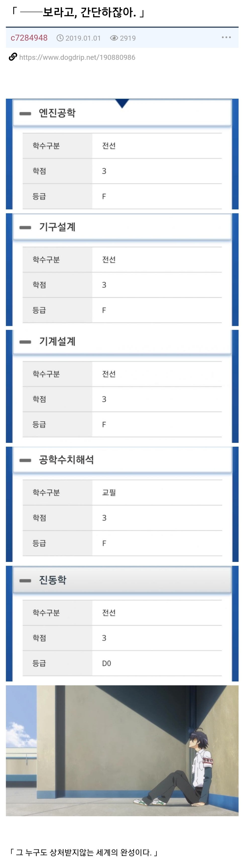The width and height of the screenshot is (244, 868).
Task: Click the D0 grade cell for 진동학
Action: (106, 663)
